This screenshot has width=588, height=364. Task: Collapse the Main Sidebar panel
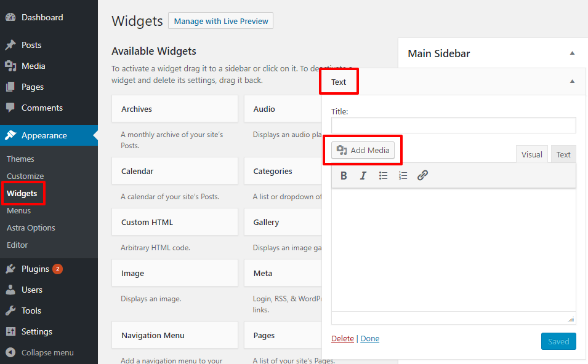[572, 53]
